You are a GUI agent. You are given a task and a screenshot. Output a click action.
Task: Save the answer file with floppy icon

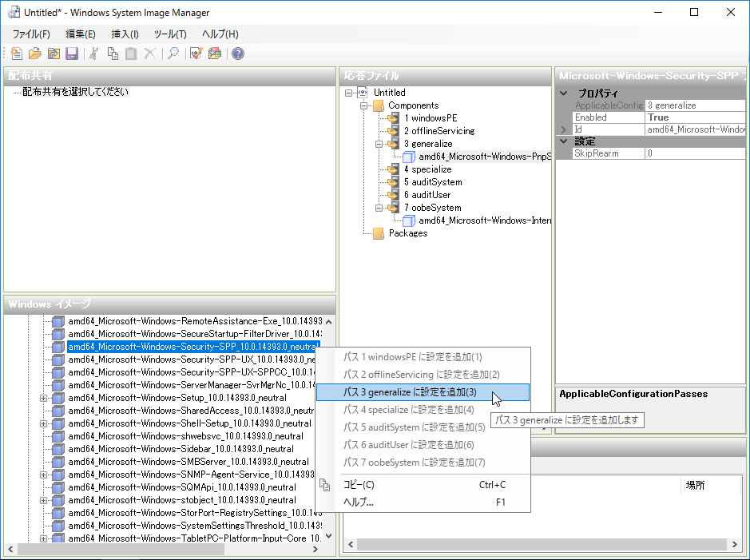[72, 54]
